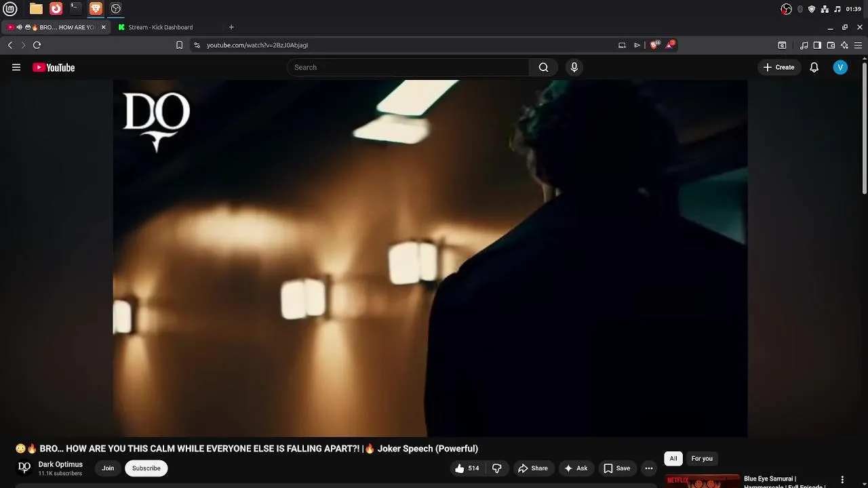Click the YouTube search magnifier button
This screenshot has width=868, height=488.
(x=543, y=67)
